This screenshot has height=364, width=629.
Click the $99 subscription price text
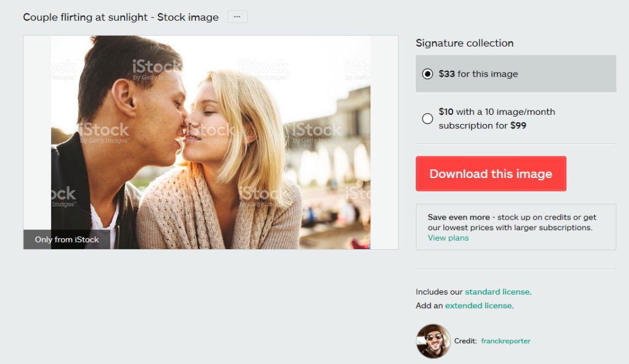coord(518,126)
